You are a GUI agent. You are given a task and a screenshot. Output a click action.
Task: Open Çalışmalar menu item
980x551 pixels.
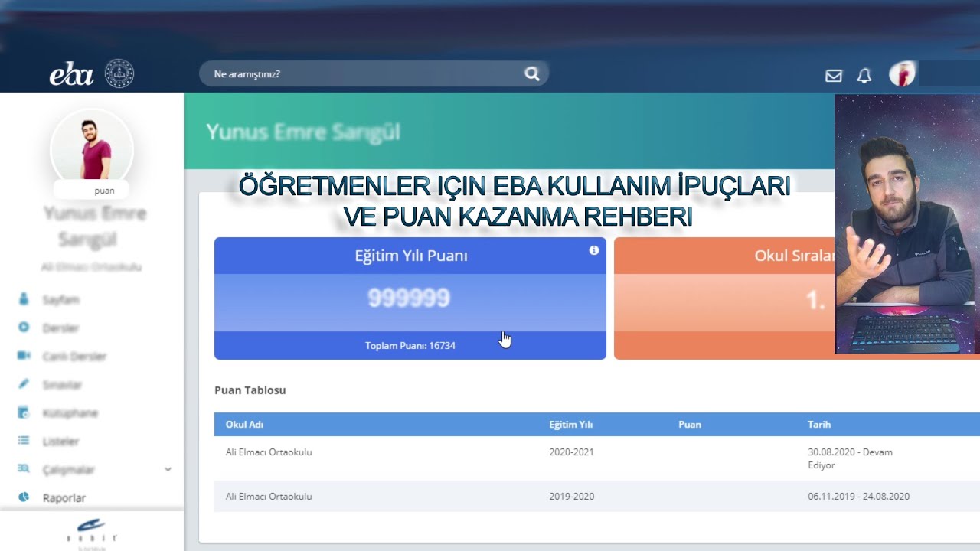69,470
